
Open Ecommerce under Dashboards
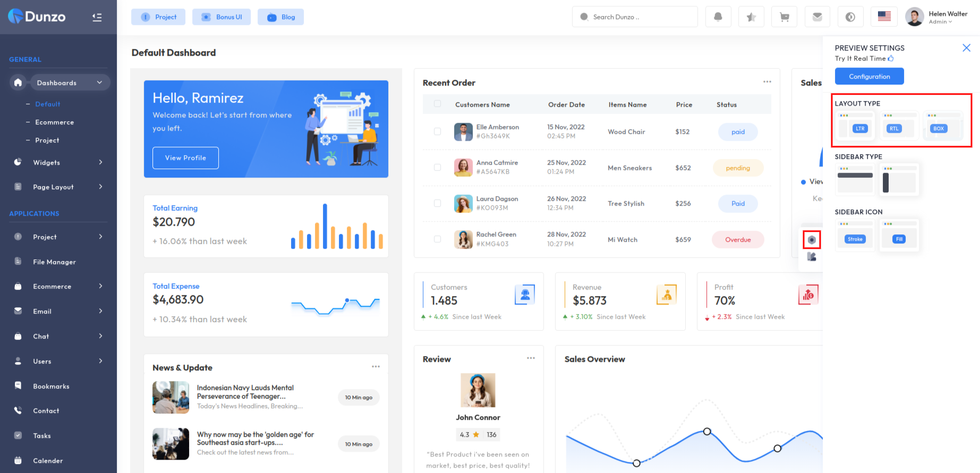coord(54,122)
